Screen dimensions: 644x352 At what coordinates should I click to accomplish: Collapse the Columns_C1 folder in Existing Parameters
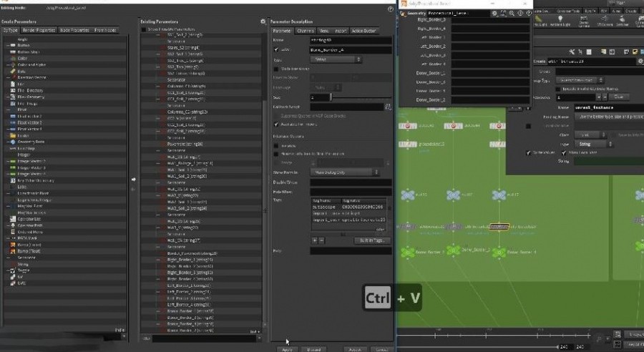158,87
